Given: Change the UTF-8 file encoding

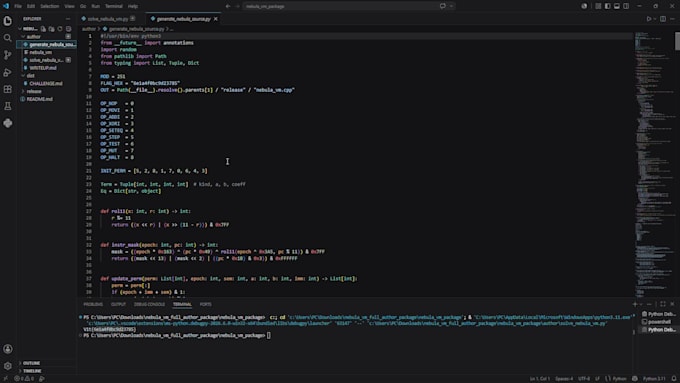Looking at the screenshot, I should coord(584,379).
